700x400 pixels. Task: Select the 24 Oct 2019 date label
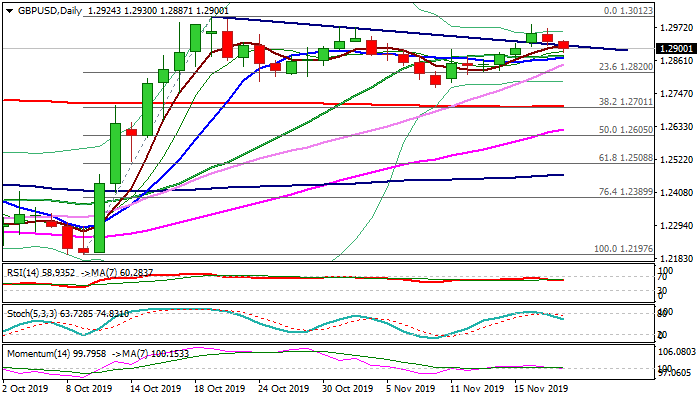coord(284,389)
